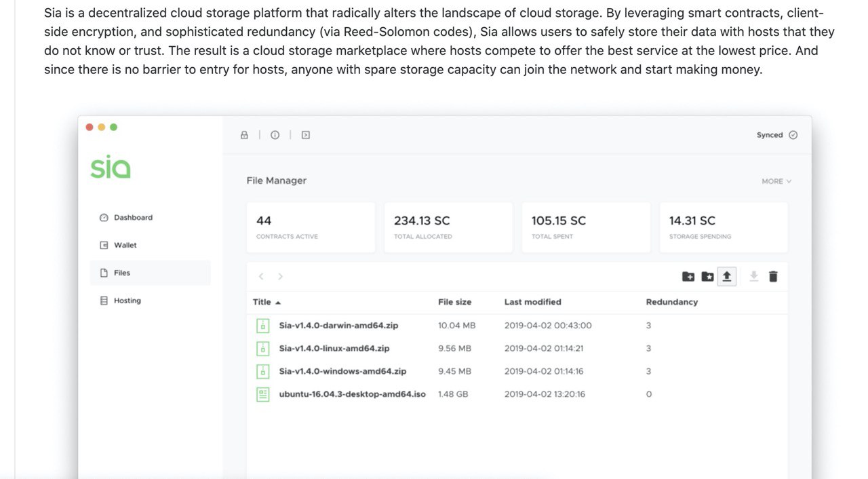Image resolution: width=868 pixels, height=479 pixels.
Task: Click the lock icon in top bar
Action: click(x=244, y=135)
